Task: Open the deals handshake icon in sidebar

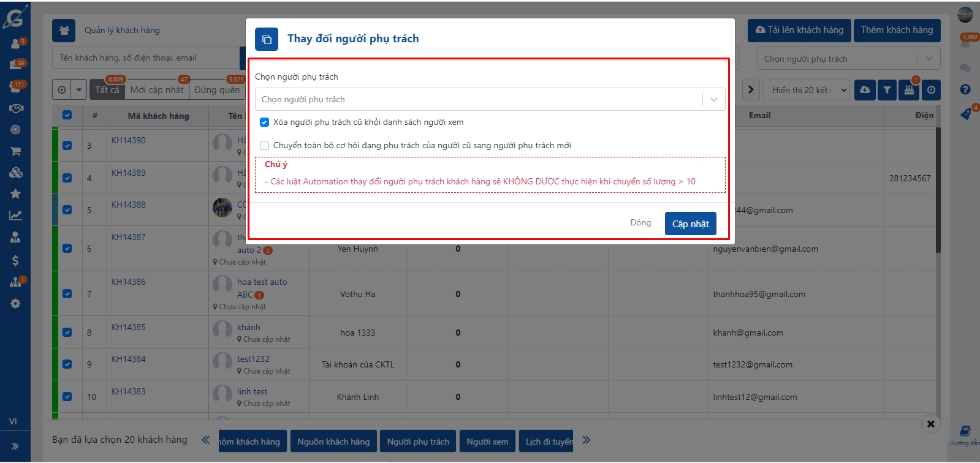Action: tap(16, 108)
